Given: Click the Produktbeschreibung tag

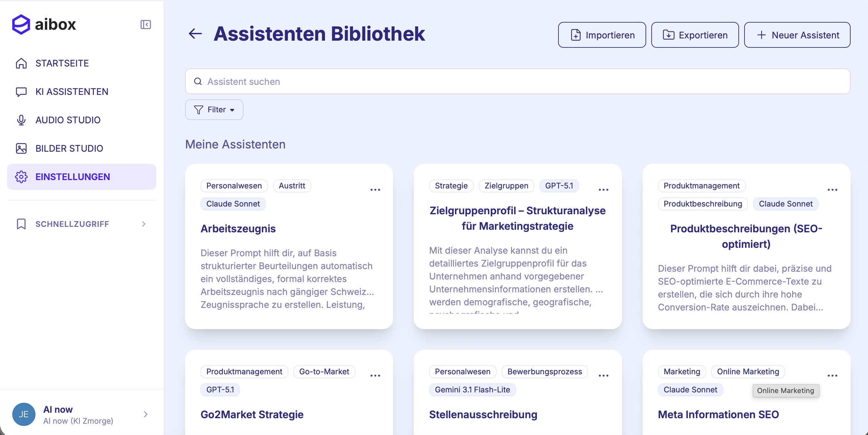Looking at the screenshot, I should tap(703, 204).
